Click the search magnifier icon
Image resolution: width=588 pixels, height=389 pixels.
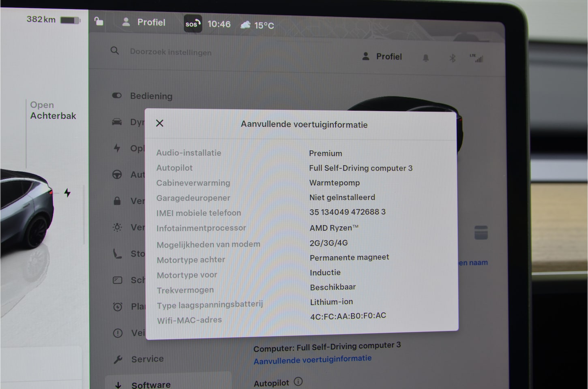(115, 51)
